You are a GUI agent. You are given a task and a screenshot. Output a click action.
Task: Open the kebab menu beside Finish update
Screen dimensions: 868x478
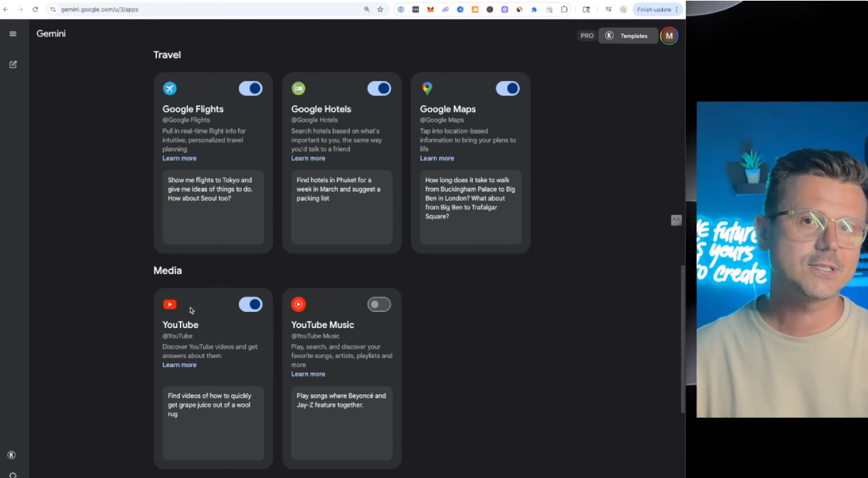[x=677, y=9]
